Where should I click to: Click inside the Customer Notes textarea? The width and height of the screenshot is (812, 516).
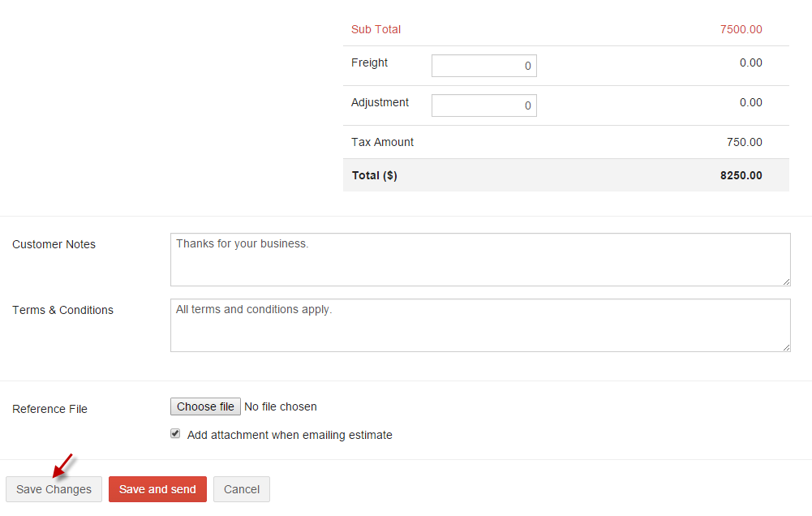tap(480, 260)
